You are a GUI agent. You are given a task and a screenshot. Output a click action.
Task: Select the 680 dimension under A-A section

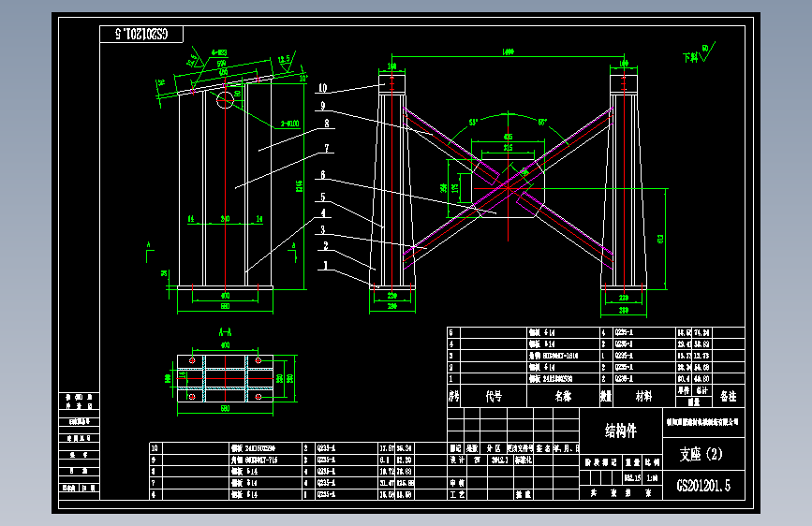pos(225,408)
